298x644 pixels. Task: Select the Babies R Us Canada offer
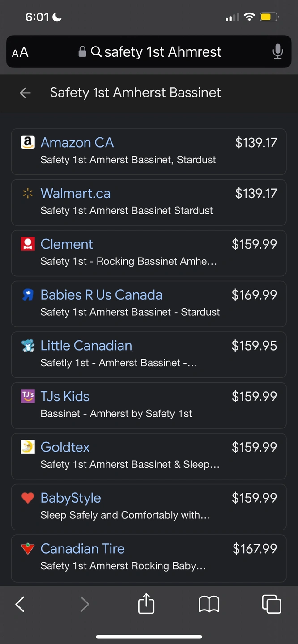pyautogui.click(x=149, y=304)
